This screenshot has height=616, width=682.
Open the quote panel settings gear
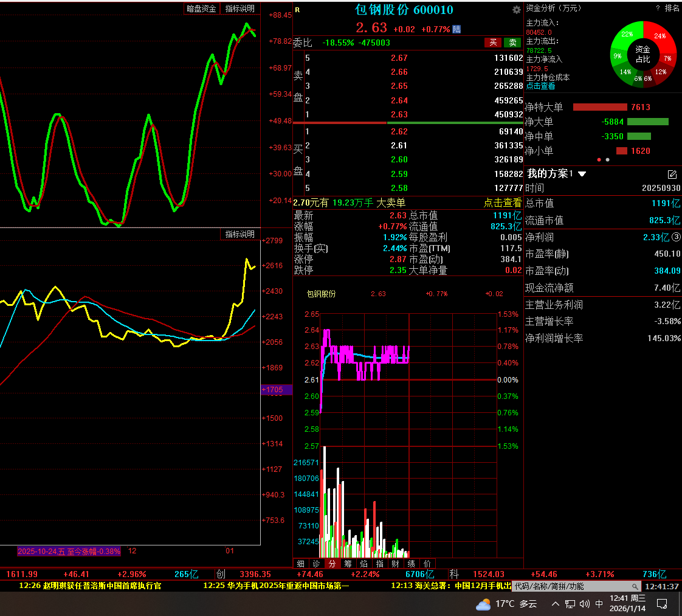point(516,10)
